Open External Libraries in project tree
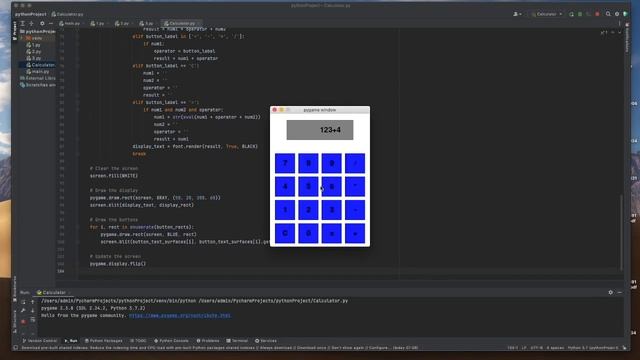The image size is (640, 360). tap(38, 78)
